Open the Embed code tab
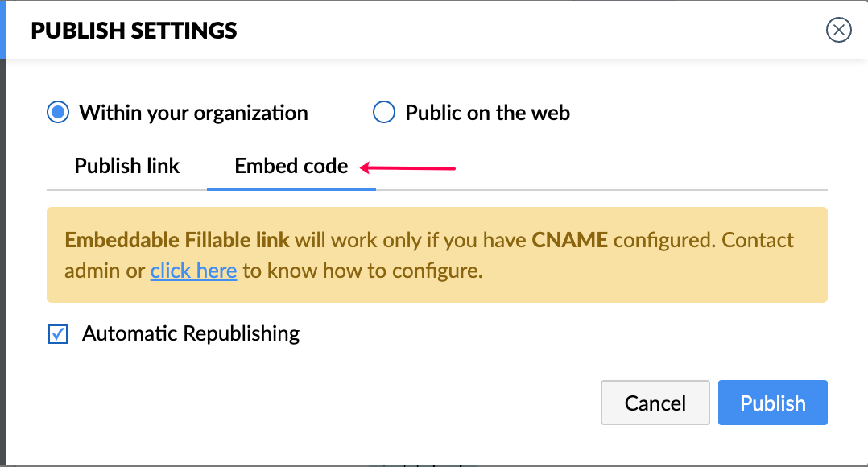Viewport: 868px width, 467px height. pyautogui.click(x=291, y=167)
